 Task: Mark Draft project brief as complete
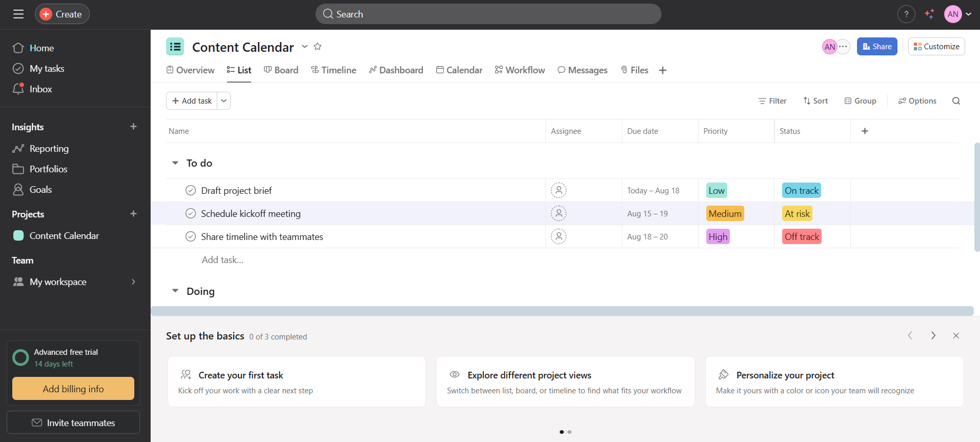(x=191, y=191)
